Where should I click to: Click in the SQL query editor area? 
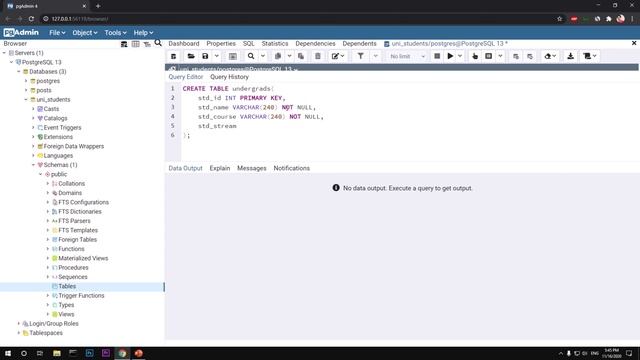point(410,122)
